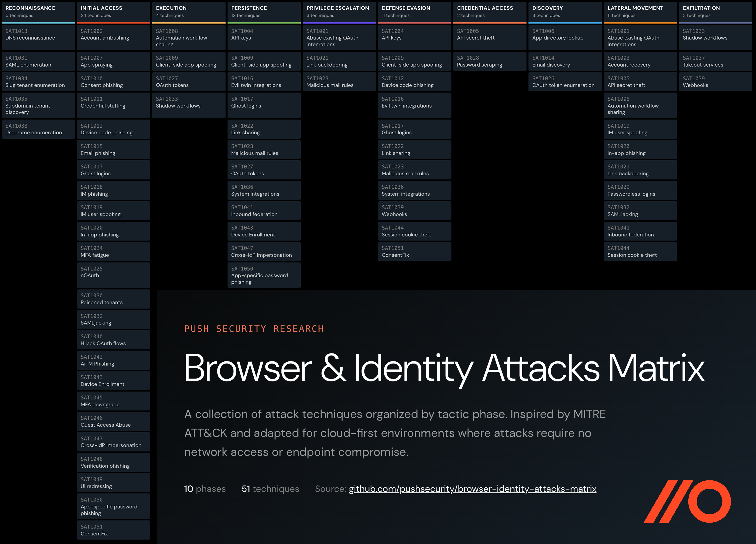The image size is (756, 544).
Task: Open the SAT1011 Credential stuffing card
Action: (x=113, y=105)
